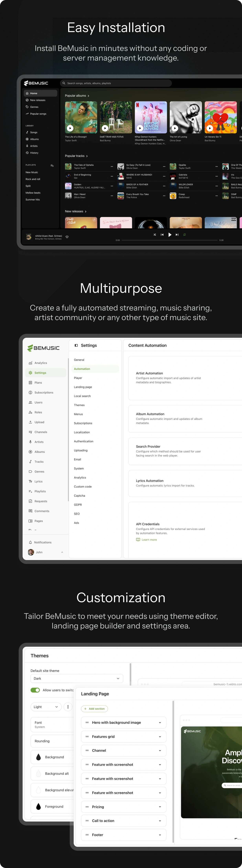
Task: Pick the Background color swatch
Action: tap(38, 757)
